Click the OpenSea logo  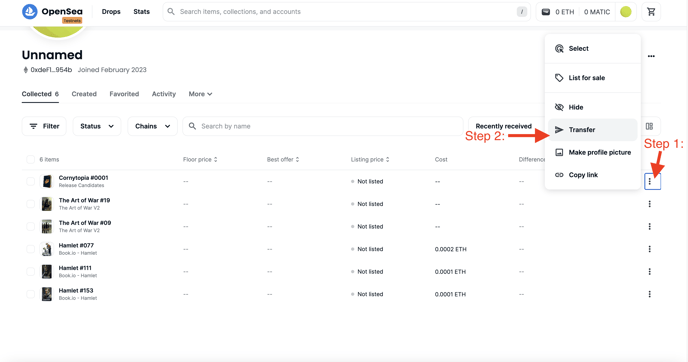click(x=52, y=12)
